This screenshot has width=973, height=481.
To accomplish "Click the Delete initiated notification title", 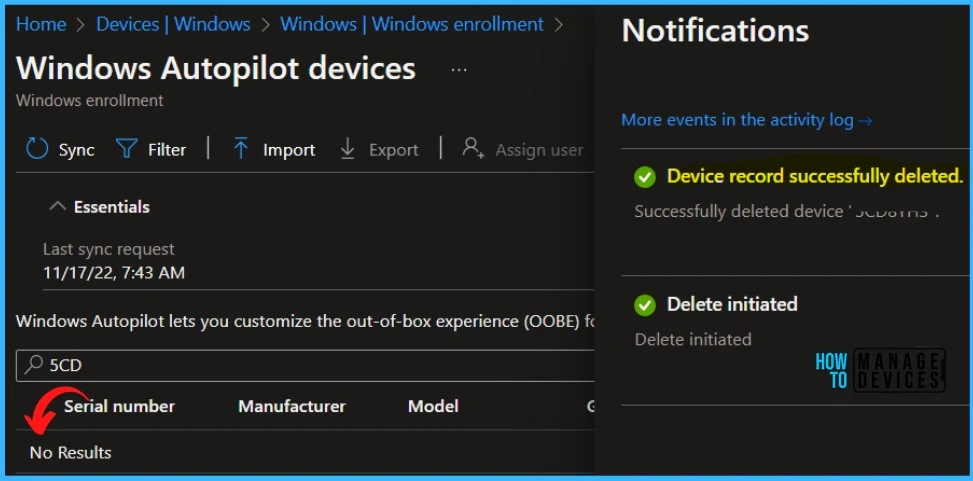I will pos(732,304).
